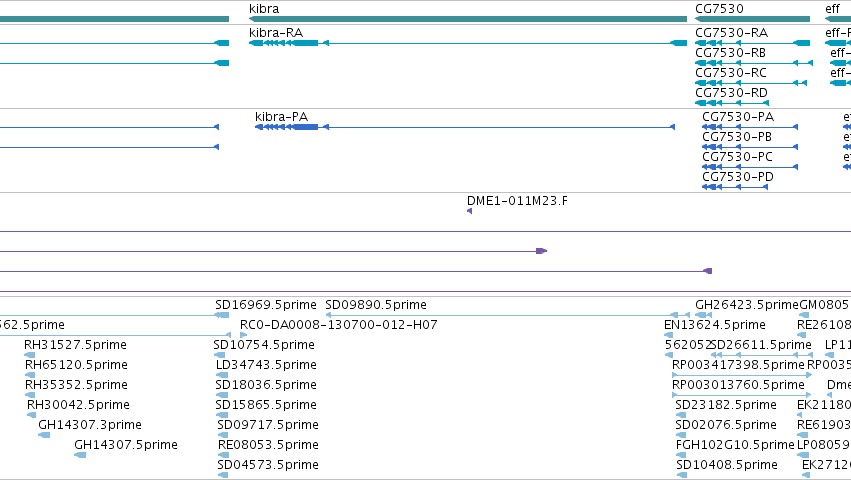Select EST SD26611.5prime
Image resolution: width=851 pixels, height=480 pixels.
[761, 345]
